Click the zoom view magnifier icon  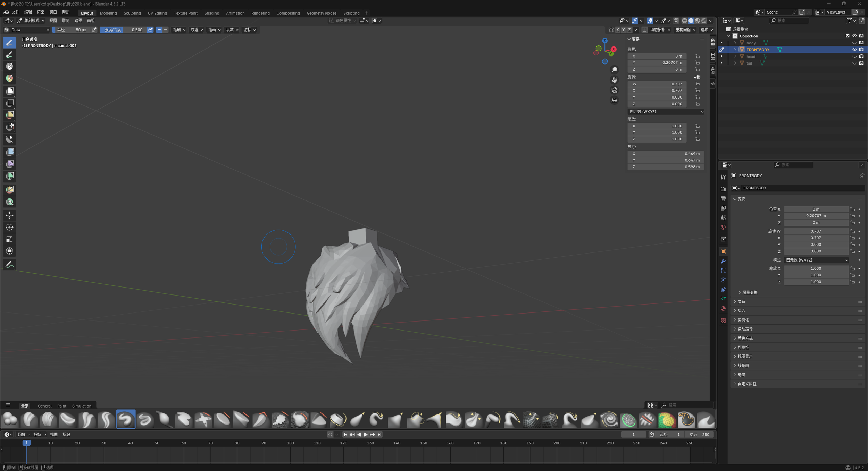tap(614, 70)
